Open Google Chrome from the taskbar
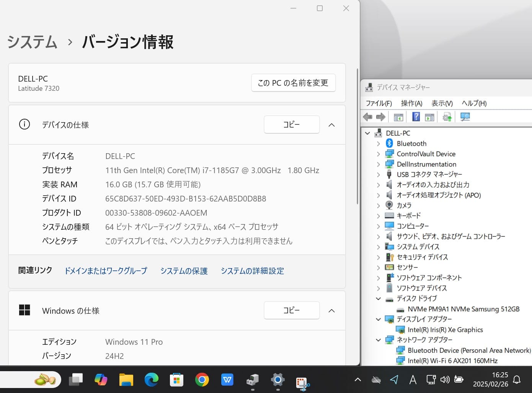Viewport: 532px width, 393px height. point(202,380)
